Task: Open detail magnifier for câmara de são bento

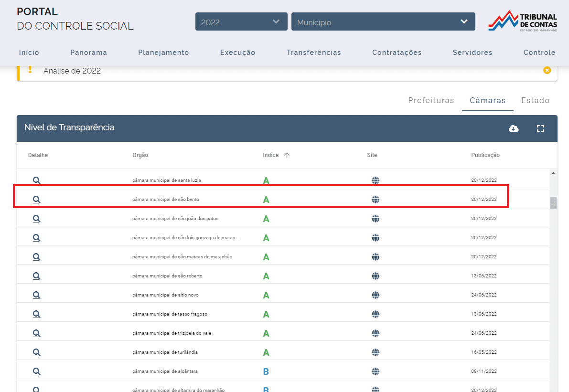Action: click(x=37, y=200)
